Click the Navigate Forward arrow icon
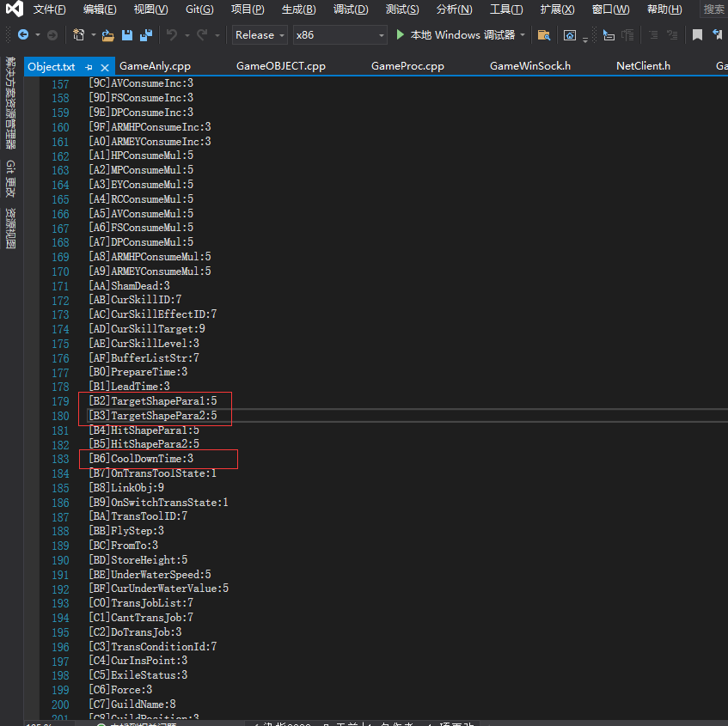This screenshot has width=728, height=726. tap(52, 35)
